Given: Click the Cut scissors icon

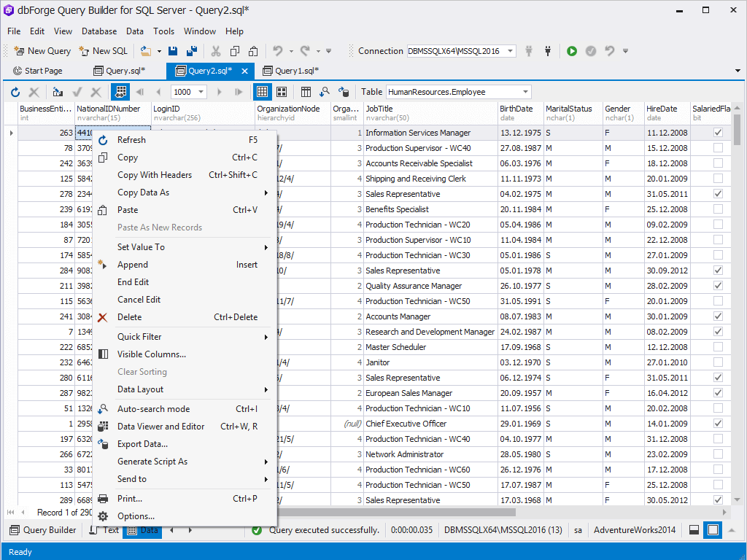Looking at the screenshot, I should pyautogui.click(x=215, y=51).
